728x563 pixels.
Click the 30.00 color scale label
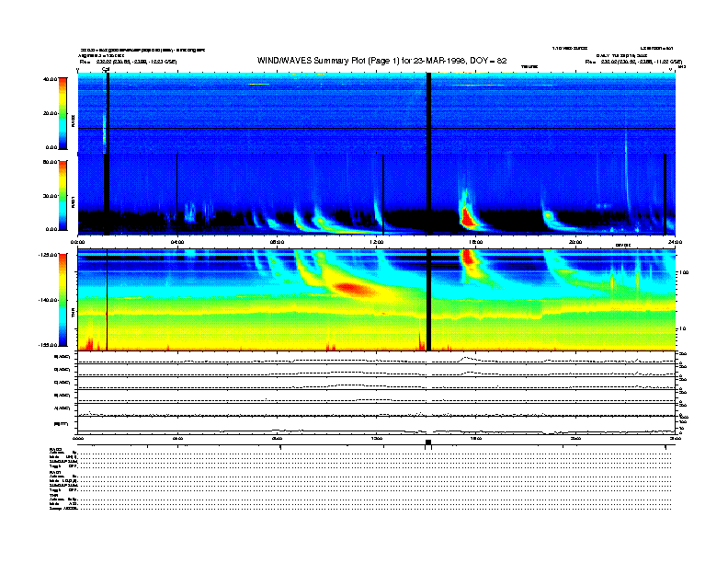[x=50, y=196]
